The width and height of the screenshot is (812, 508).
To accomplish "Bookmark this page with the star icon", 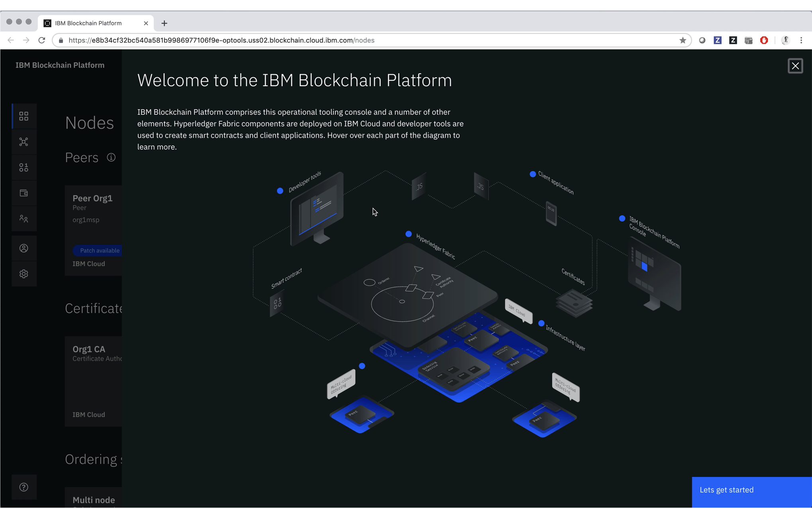I will (683, 40).
